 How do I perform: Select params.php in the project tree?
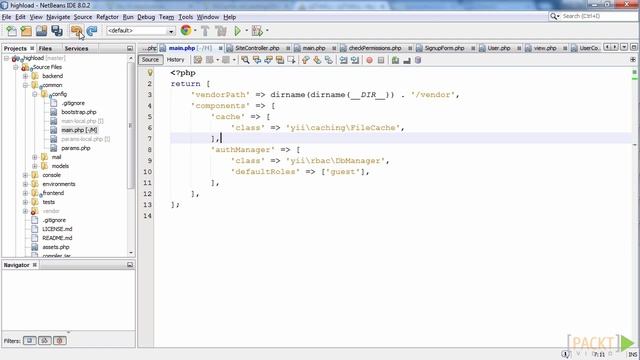click(76, 148)
